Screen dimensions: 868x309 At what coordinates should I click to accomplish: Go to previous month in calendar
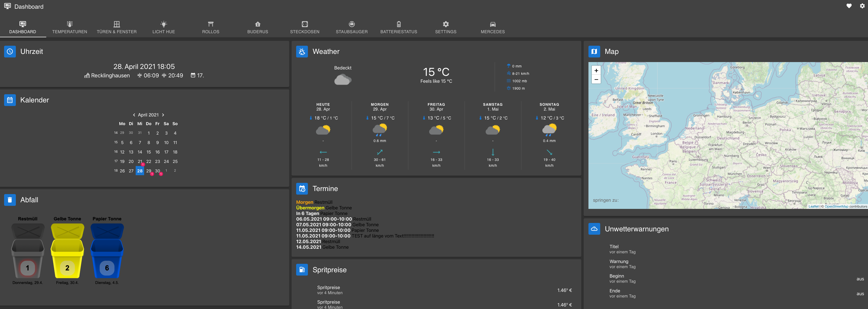134,115
